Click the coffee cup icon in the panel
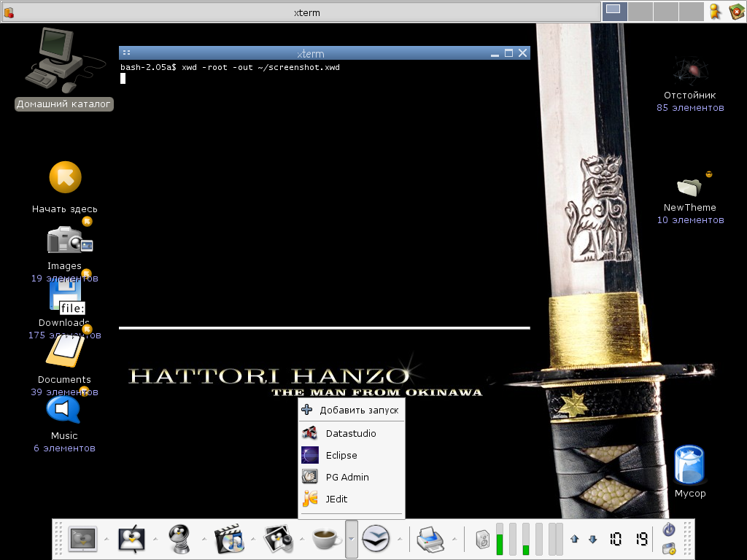Viewport: 747px width, 560px height. 327,540
